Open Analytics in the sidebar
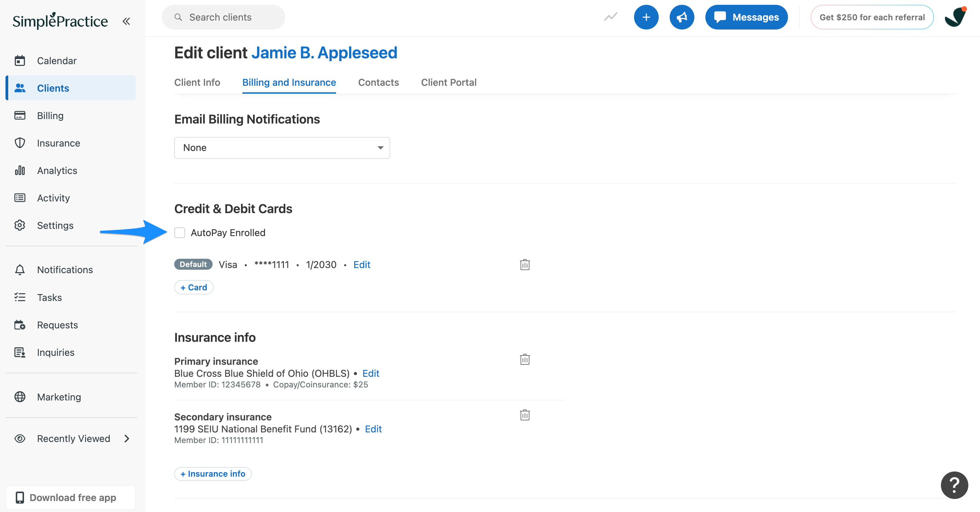Image resolution: width=980 pixels, height=512 pixels. tap(71, 170)
